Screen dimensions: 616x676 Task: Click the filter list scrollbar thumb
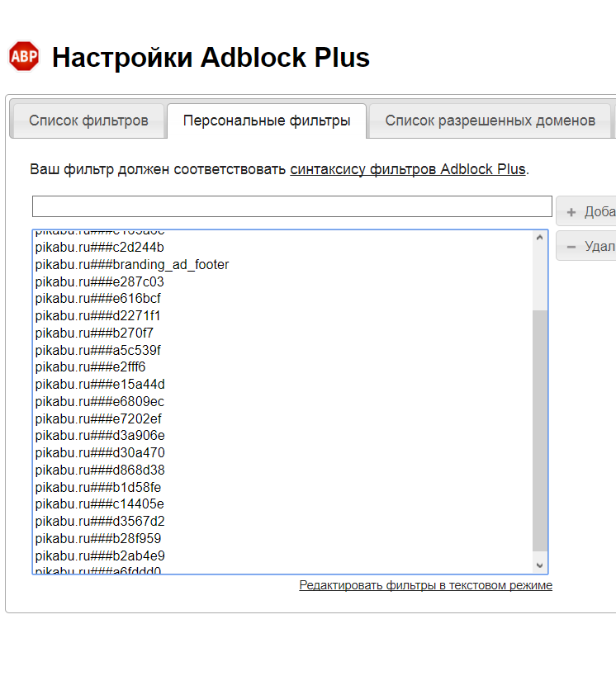540,429
